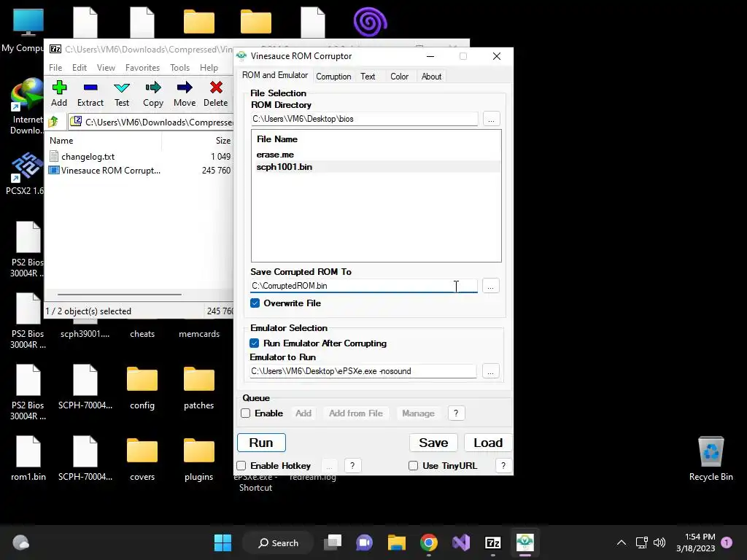Switch to the Corruption tab
Screen dimensions: 747x560
(x=333, y=76)
